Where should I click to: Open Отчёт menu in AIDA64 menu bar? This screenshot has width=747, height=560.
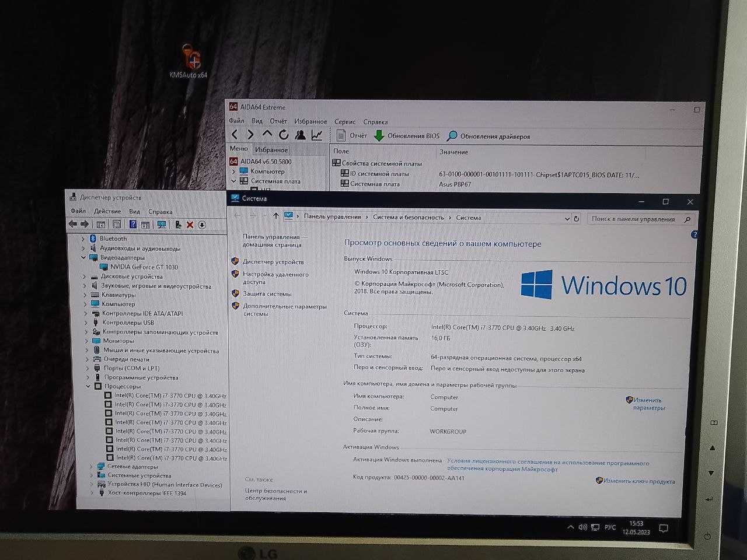pyautogui.click(x=278, y=121)
